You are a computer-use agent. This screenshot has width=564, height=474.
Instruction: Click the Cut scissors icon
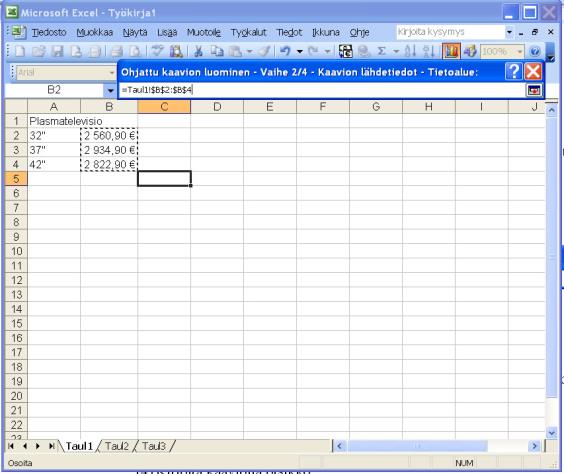coord(198,51)
